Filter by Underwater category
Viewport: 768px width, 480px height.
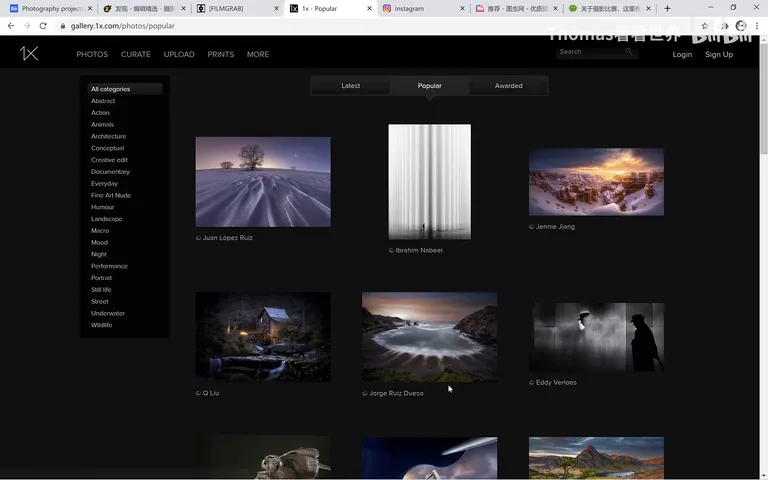(x=108, y=313)
